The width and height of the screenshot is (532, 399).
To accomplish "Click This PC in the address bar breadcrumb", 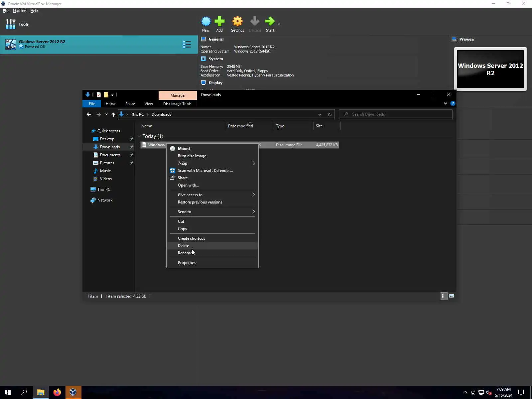I will tap(137, 114).
